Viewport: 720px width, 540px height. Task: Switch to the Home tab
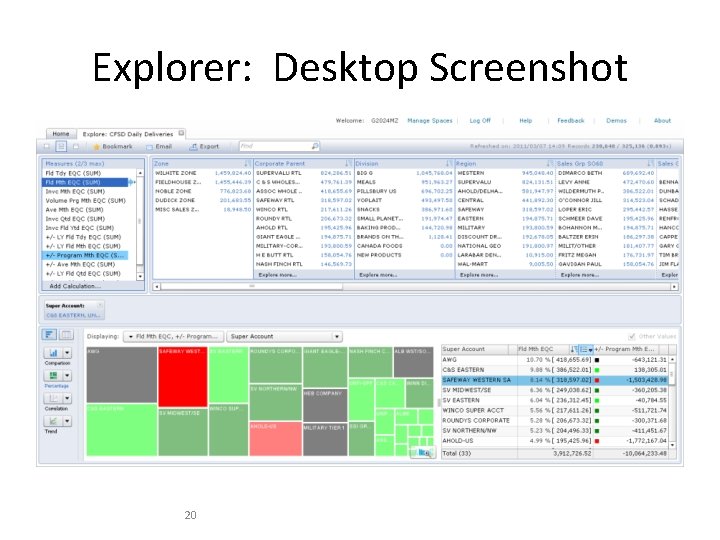(61, 134)
